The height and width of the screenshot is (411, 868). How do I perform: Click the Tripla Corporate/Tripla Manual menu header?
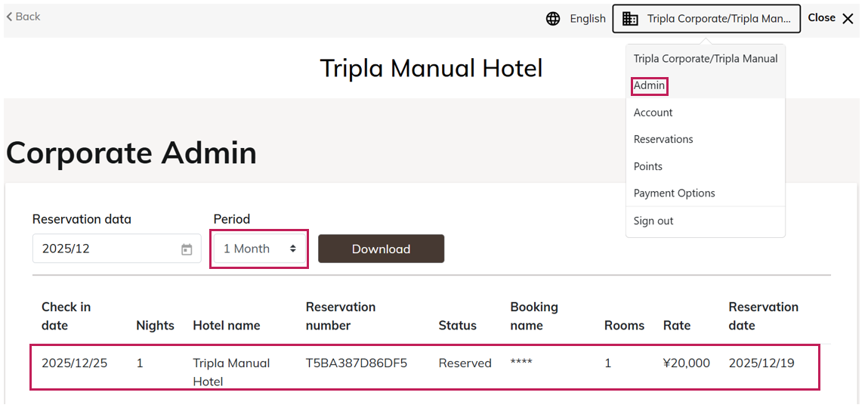(x=705, y=59)
